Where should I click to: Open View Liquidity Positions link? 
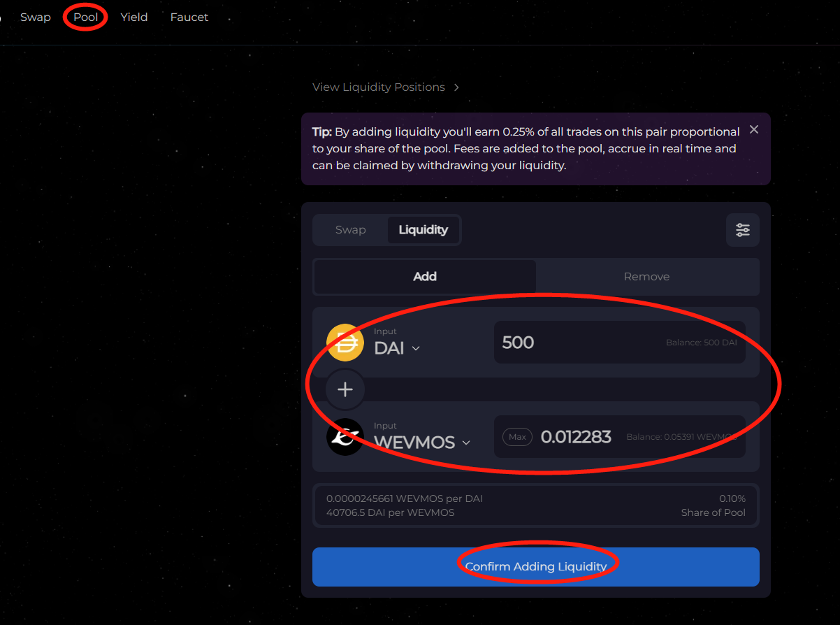point(379,87)
